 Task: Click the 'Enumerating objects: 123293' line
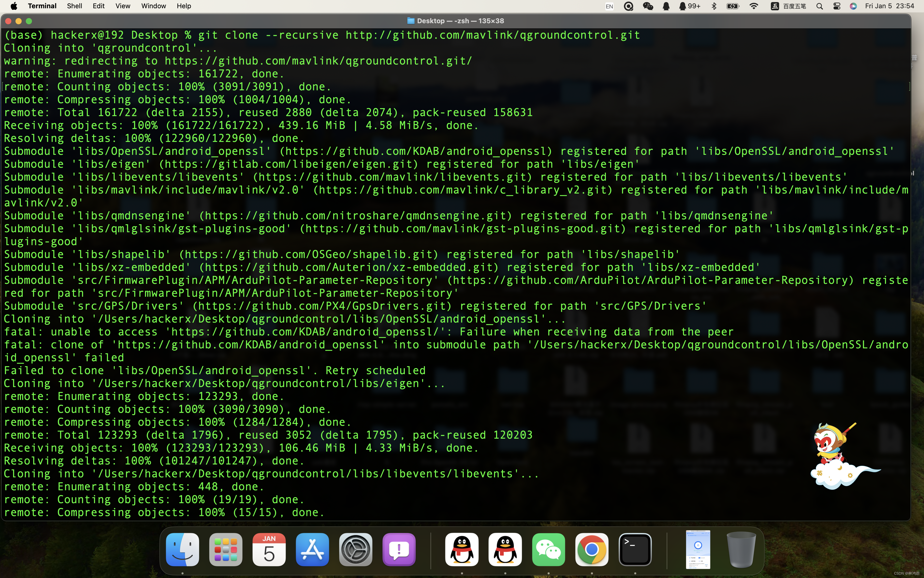click(144, 396)
